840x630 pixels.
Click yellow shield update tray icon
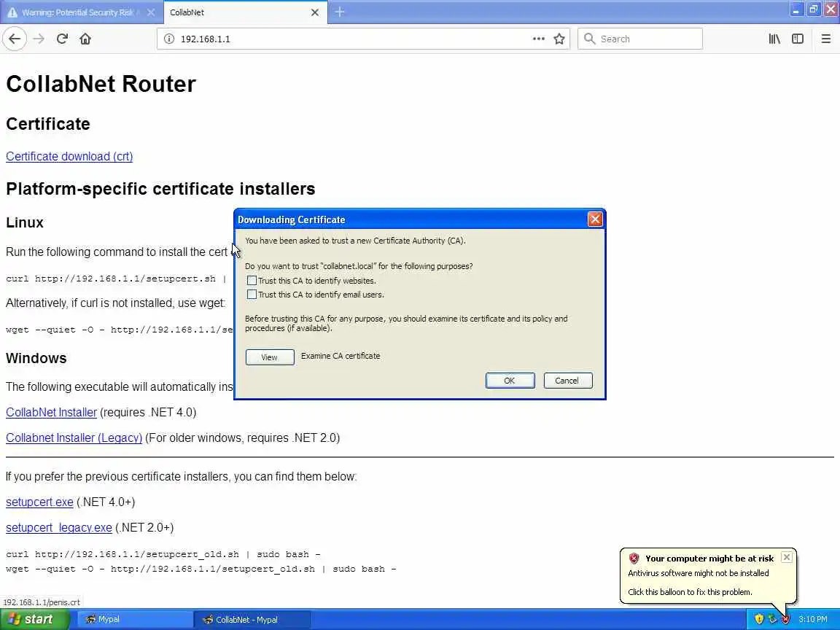(758, 619)
